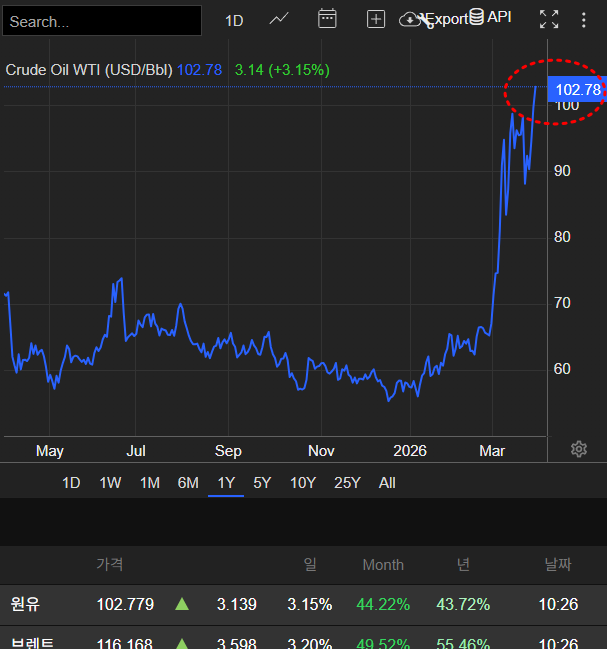Click the 날짜 column header
Viewport: 607px width, 649px height.
(558, 564)
